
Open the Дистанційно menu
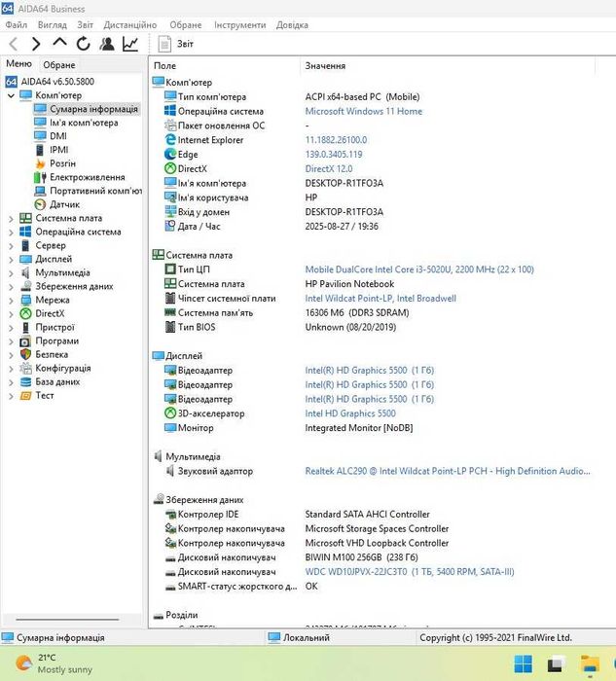coord(130,24)
